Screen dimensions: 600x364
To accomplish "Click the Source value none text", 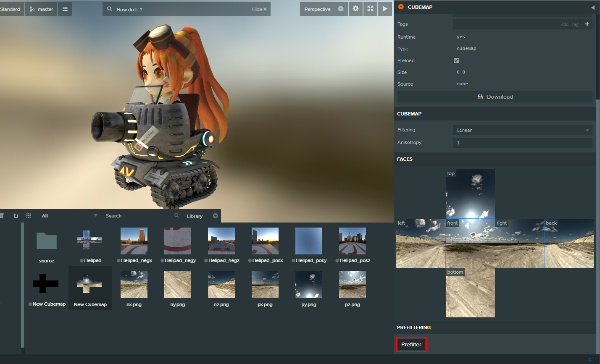I will pos(462,84).
